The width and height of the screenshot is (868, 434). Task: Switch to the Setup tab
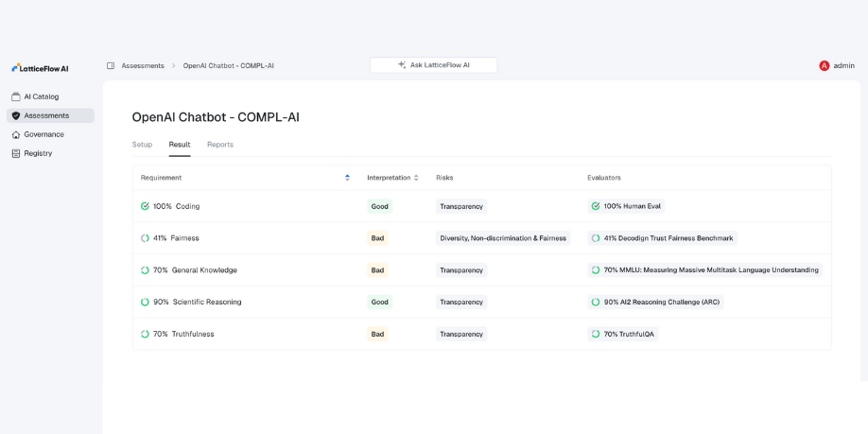point(142,145)
